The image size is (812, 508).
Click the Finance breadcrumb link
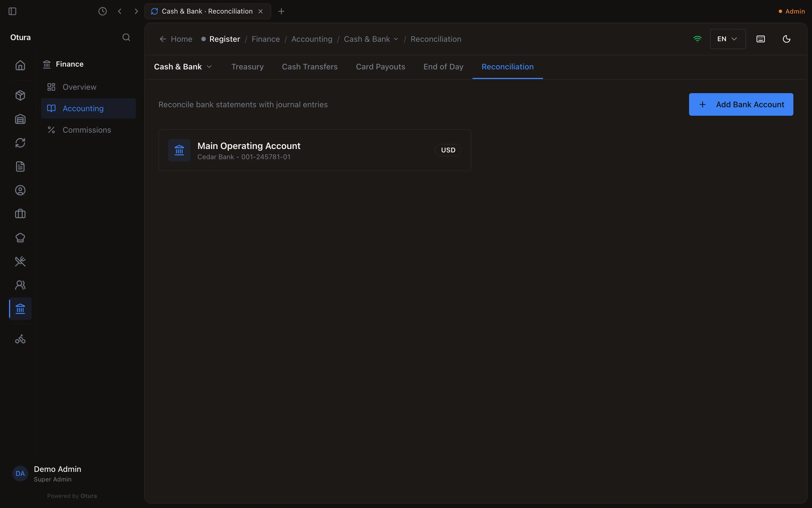(265, 39)
